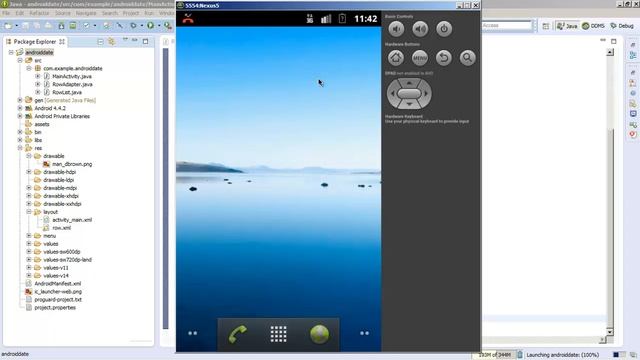Click the emulator Search hardware button
The width and height of the screenshot is (640, 360).
pyautogui.click(x=468, y=58)
